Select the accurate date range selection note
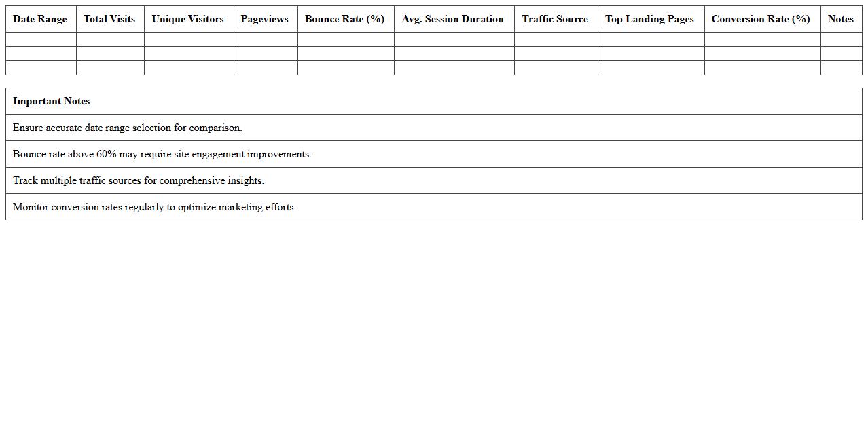Image resolution: width=868 pixels, height=441 pixels. [128, 128]
